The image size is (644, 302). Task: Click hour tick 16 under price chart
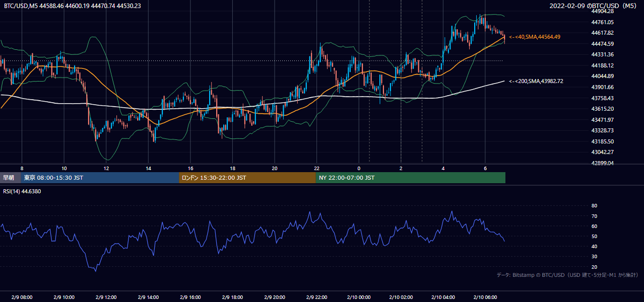(190, 168)
